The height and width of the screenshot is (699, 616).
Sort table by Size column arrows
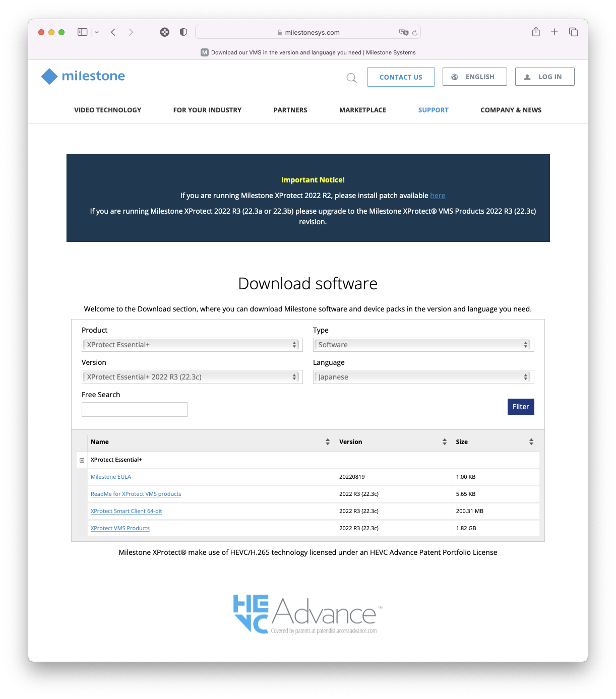tap(531, 442)
